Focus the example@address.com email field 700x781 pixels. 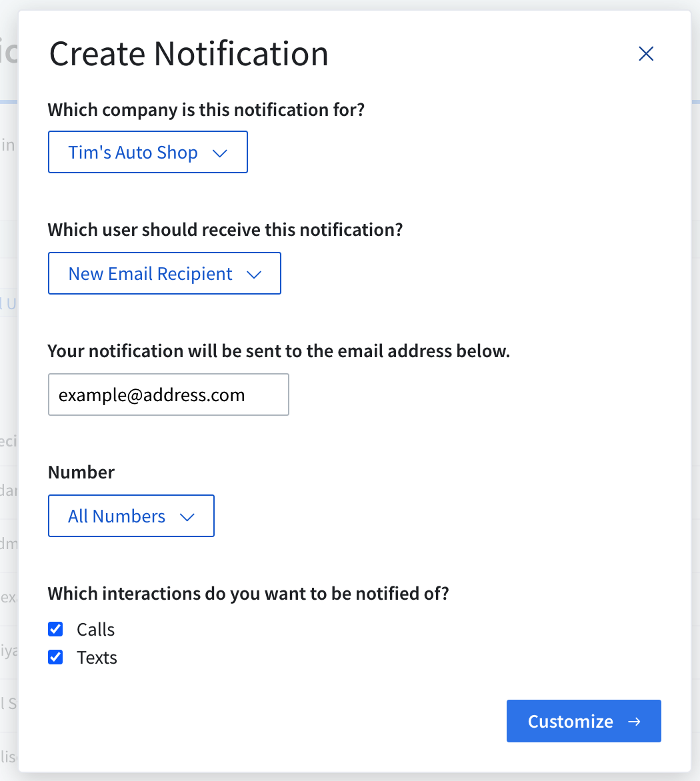tap(168, 395)
